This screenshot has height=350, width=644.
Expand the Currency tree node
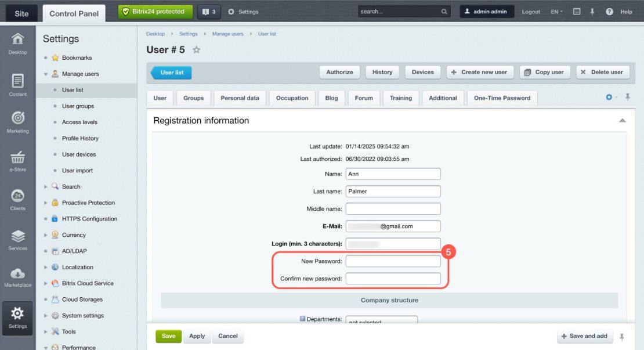[46, 235]
